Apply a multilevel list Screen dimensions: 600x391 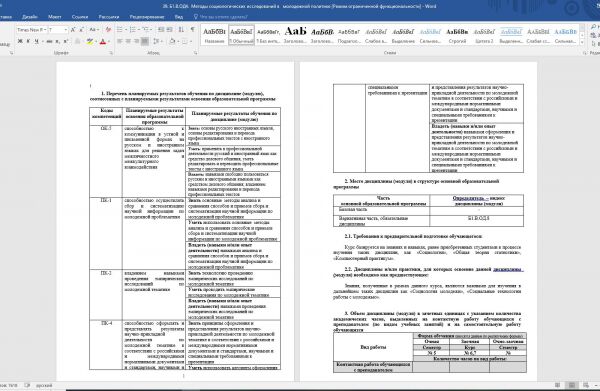click(146, 29)
